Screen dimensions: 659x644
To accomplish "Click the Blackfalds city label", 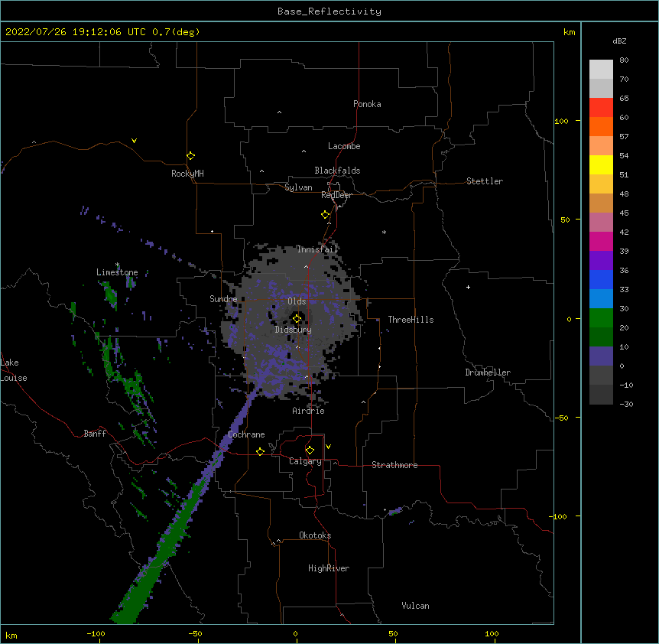I will (337, 171).
